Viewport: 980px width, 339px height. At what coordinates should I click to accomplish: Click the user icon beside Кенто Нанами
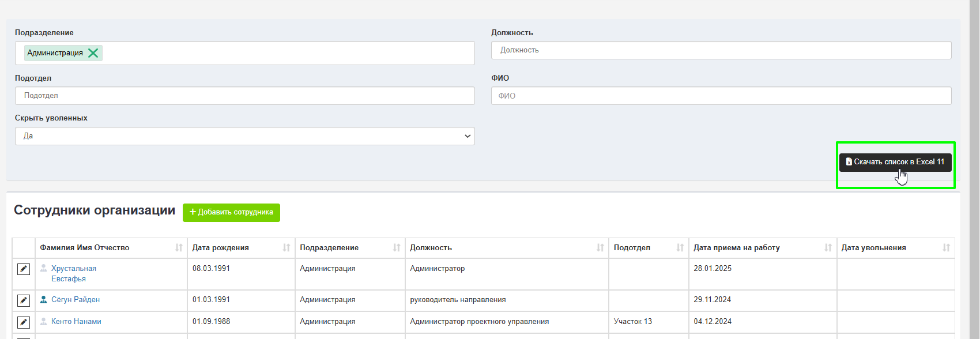coord(43,321)
